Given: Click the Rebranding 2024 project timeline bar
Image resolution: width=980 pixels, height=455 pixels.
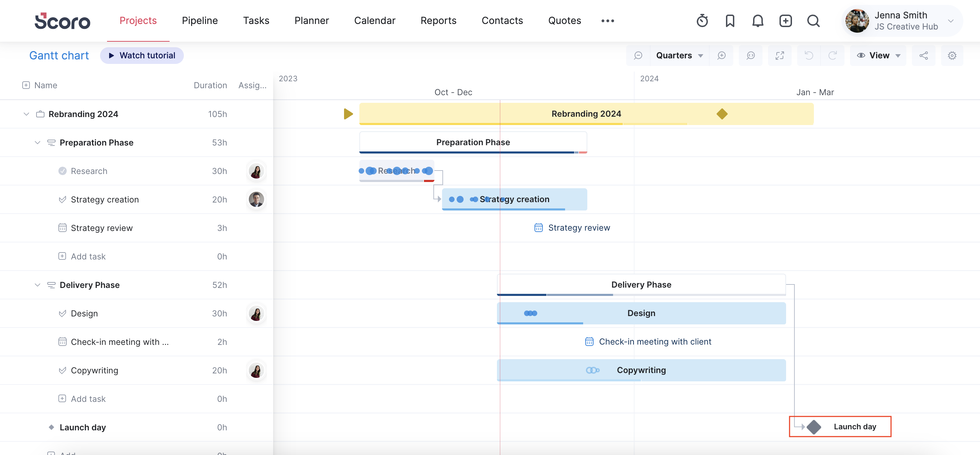Looking at the screenshot, I should point(586,114).
